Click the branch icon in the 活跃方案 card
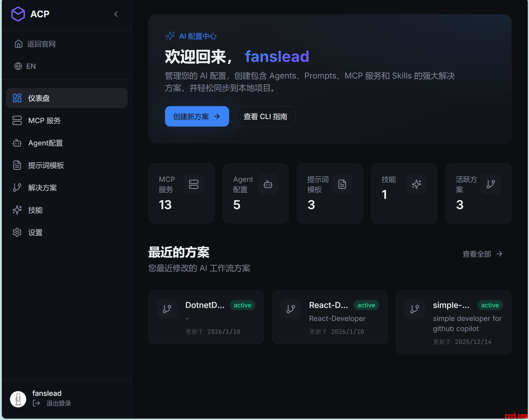This screenshot has height=420, width=529. [491, 184]
